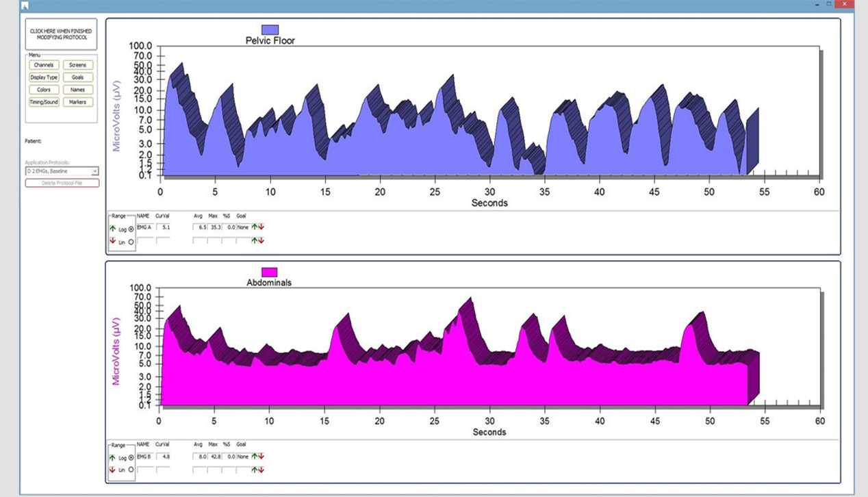This screenshot has height=497, width=868.
Task: Click the Delete Protocol File button
Action: (x=62, y=183)
